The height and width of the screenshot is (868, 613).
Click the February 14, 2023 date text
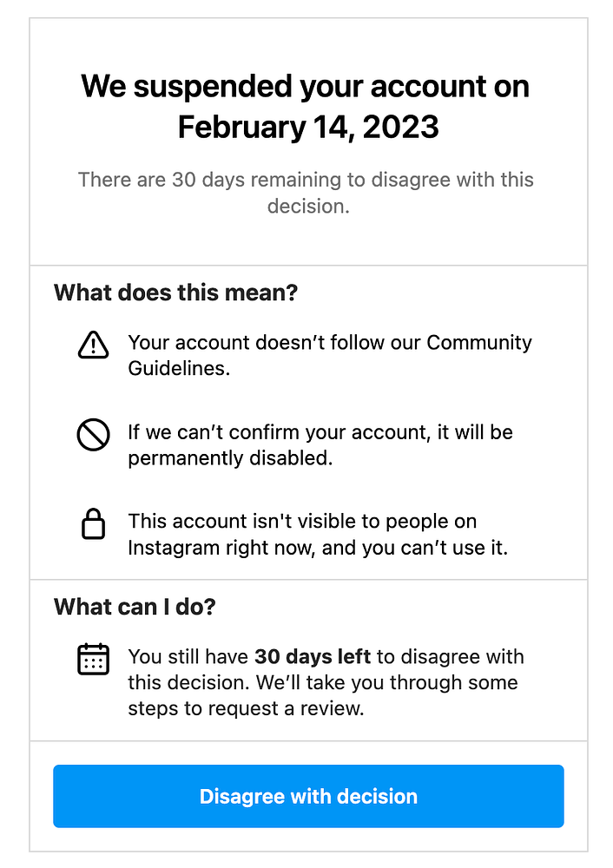tap(308, 127)
